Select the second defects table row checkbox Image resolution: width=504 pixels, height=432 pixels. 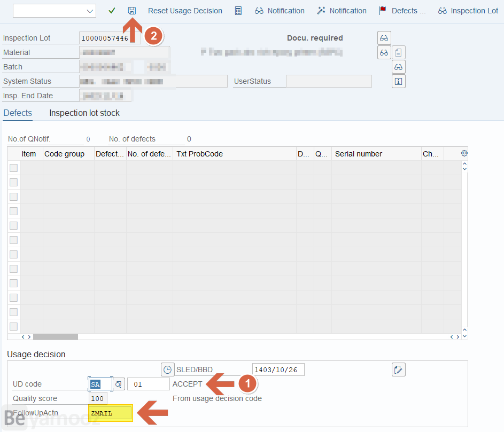[13, 183]
